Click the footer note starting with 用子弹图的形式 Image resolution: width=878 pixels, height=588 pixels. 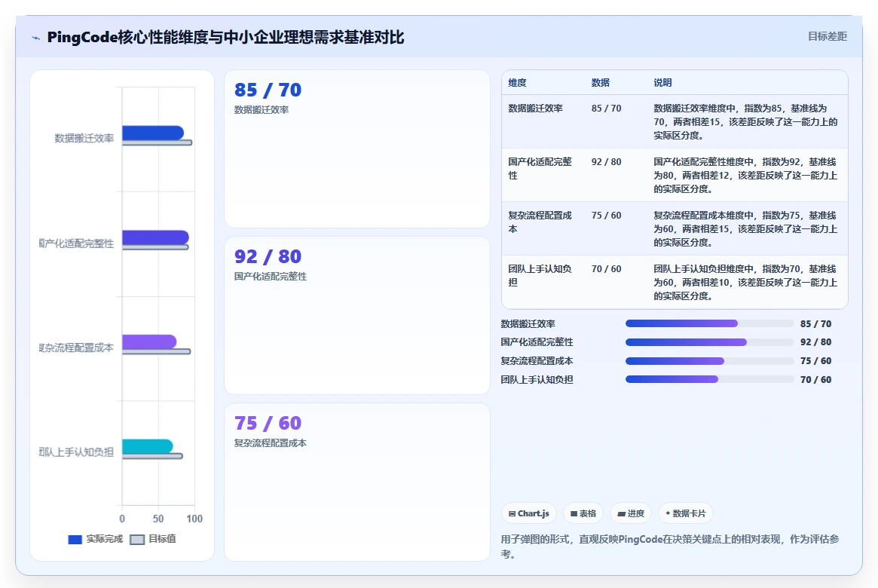point(670,547)
